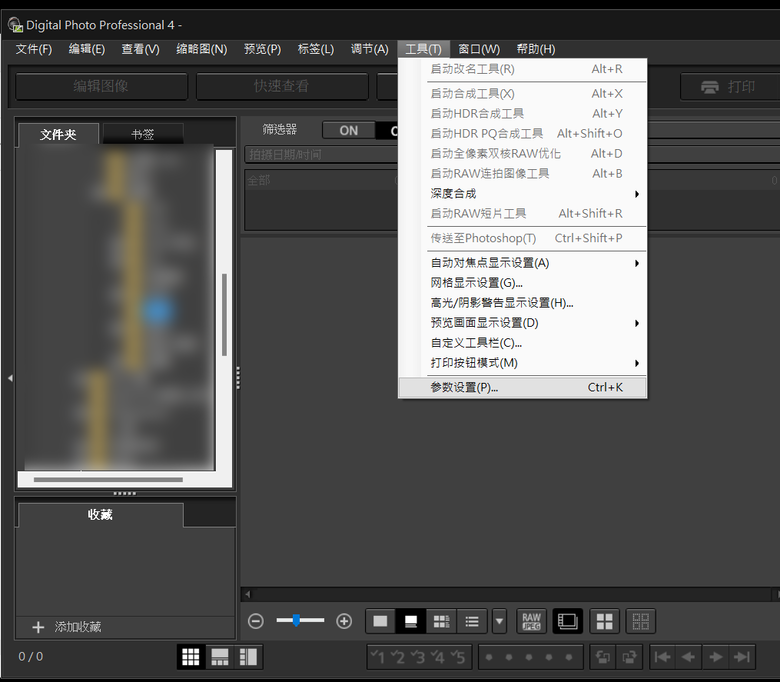
Task: Choose the side-filmstrip window layout icon
Action: point(248,657)
